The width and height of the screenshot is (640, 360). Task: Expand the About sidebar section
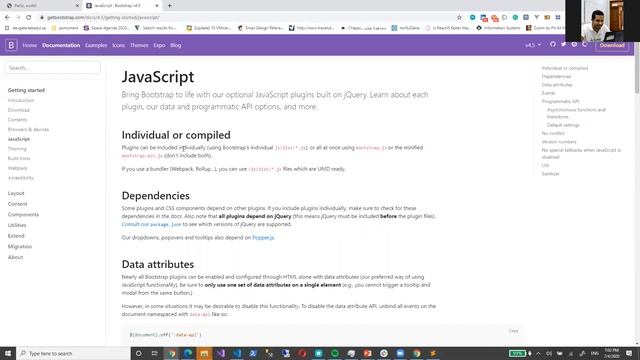[x=16, y=257]
